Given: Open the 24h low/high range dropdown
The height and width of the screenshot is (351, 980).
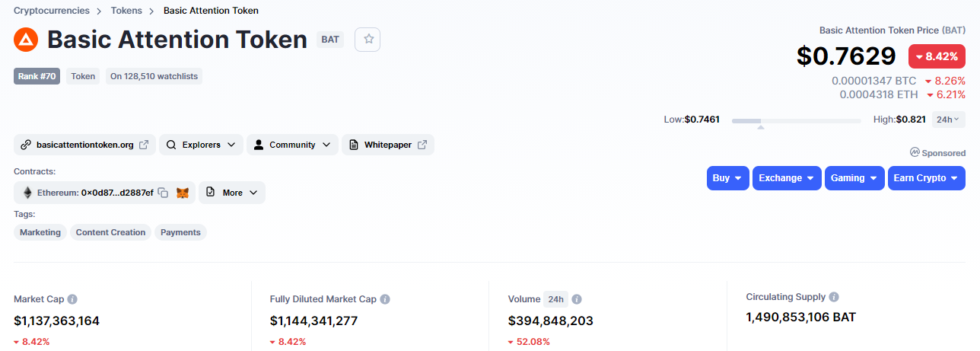Looking at the screenshot, I should (948, 120).
